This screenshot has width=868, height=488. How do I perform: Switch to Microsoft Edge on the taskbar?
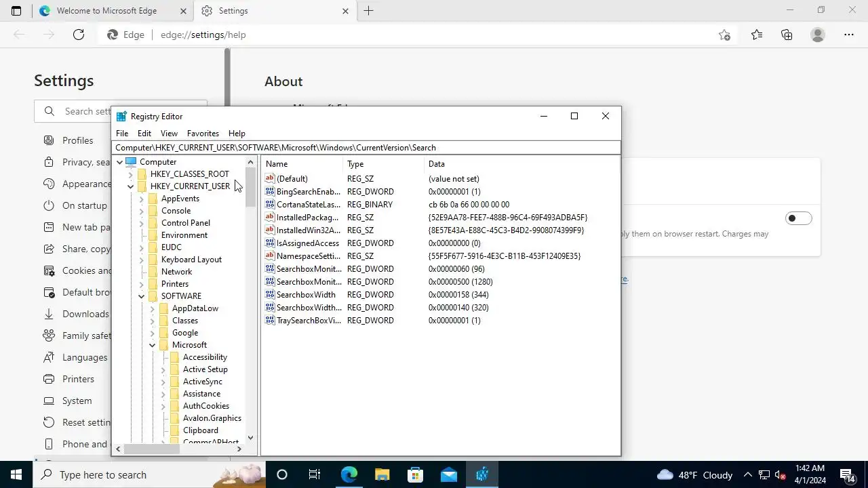click(349, 474)
